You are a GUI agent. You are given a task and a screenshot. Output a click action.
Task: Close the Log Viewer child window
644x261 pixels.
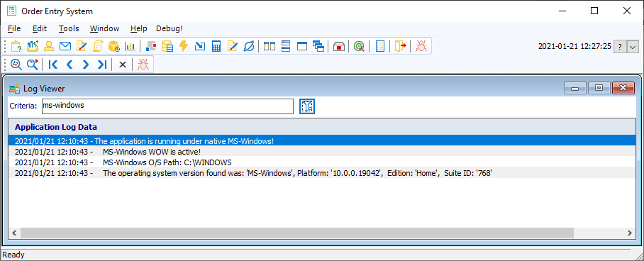pyautogui.click(x=623, y=88)
